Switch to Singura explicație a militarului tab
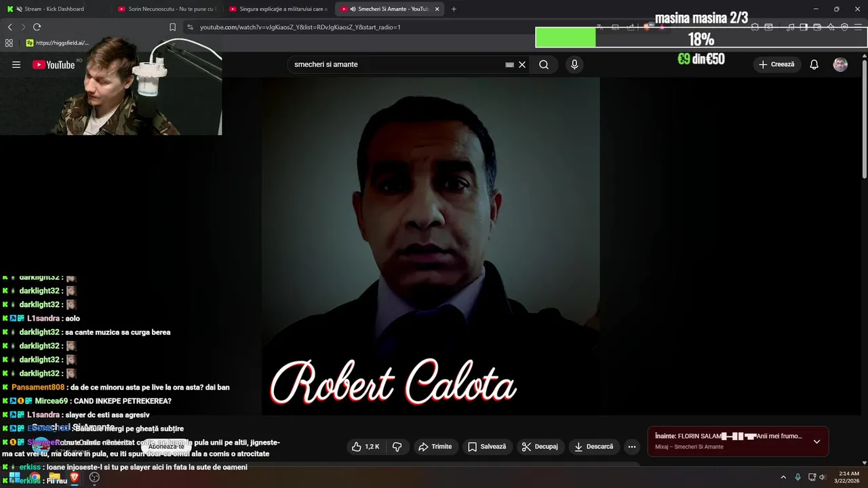The width and height of the screenshot is (868, 488). 278,9
